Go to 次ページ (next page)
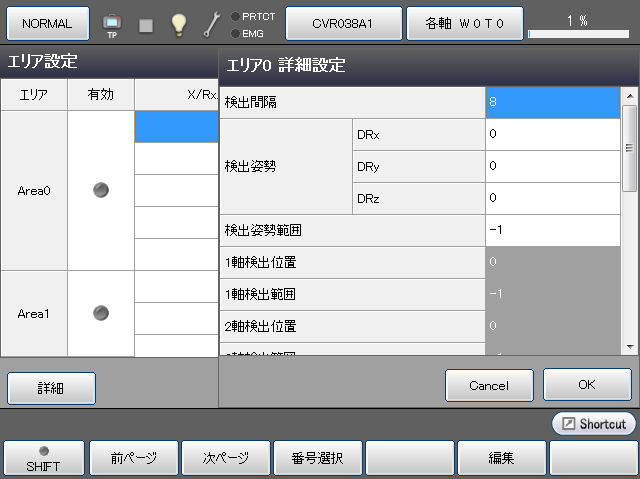Viewport: 640px width, 479px height. [226, 459]
